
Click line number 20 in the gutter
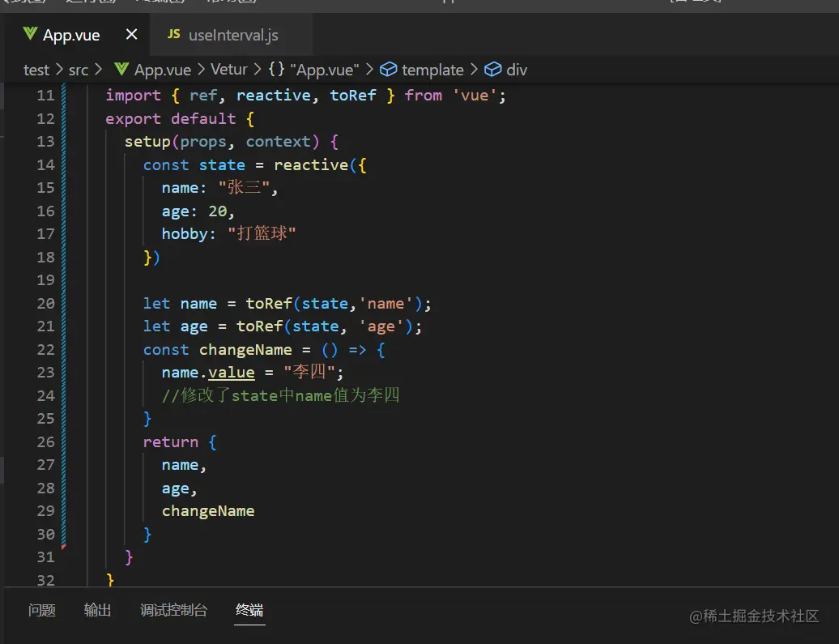click(x=45, y=304)
